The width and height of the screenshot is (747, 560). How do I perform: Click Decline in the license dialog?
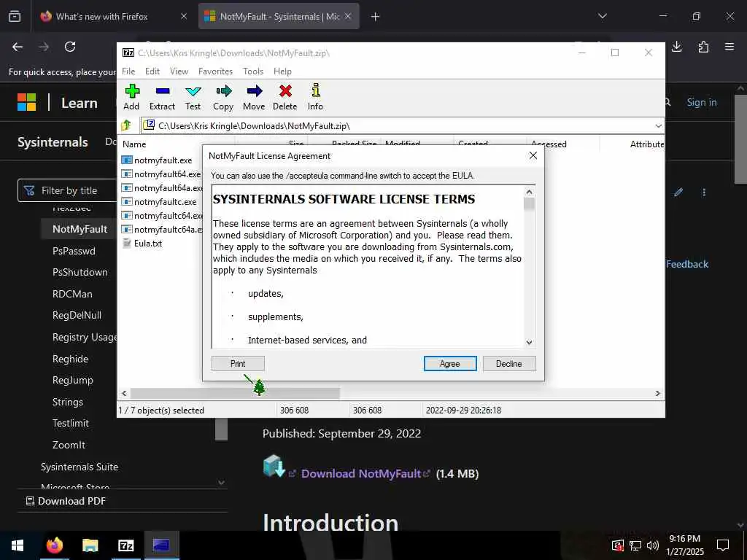[x=509, y=364]
